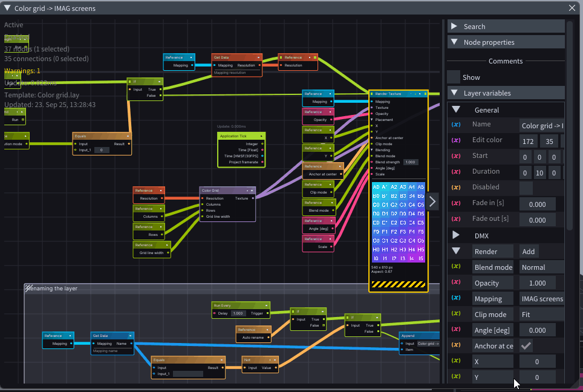Click the purple variable icon beside Edit color
Viewport: 583px width, 392px height.
tap(456, 140)
